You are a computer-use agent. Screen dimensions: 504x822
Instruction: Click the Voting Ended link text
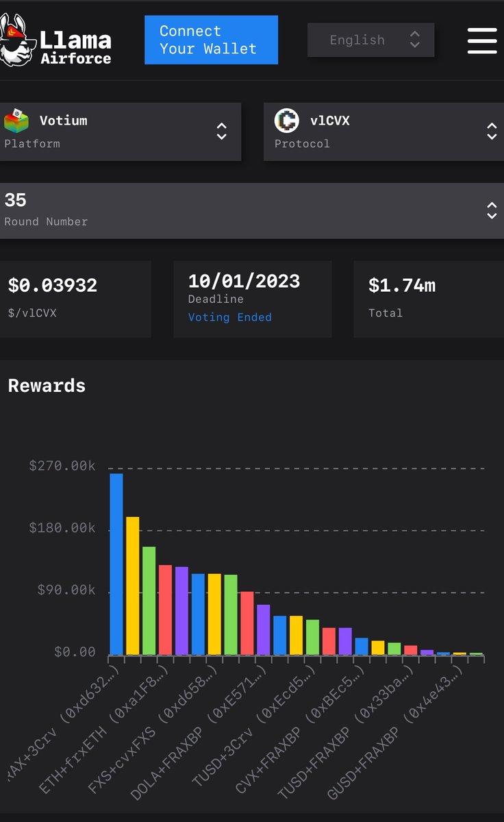[x=230, y=317]
